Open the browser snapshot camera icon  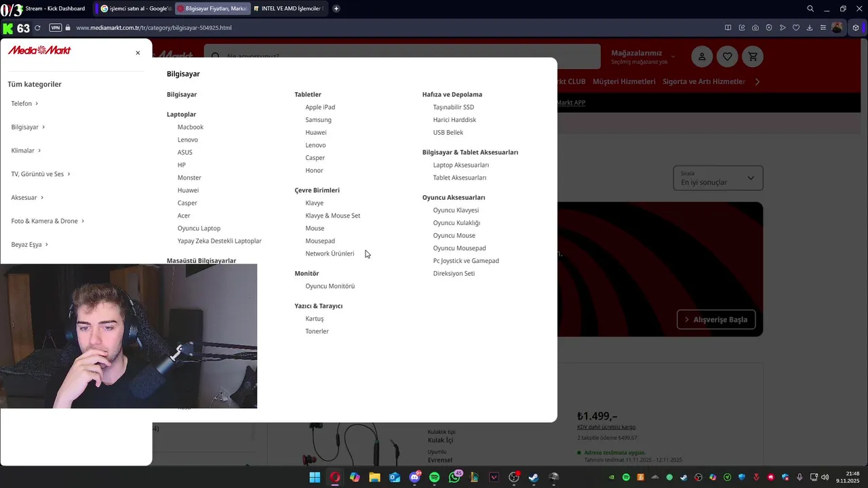click(755, 28)
